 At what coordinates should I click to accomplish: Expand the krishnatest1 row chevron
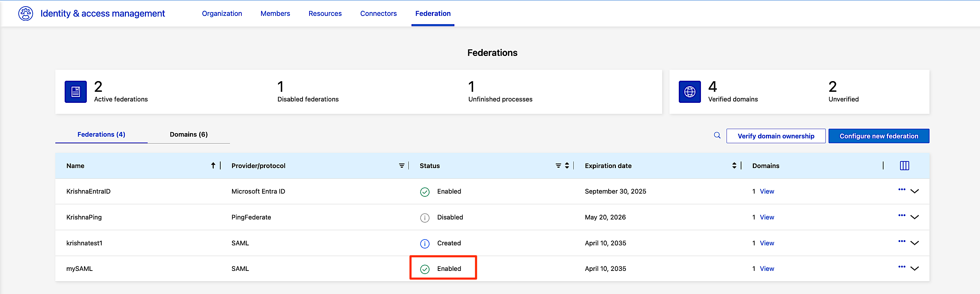coord(915,243)
